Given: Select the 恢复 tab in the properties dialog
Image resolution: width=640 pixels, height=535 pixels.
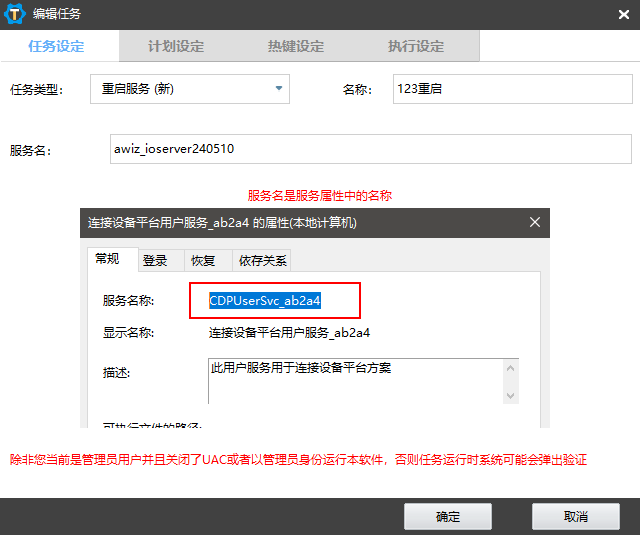Looking at the screenshot, I should (203, 260).
